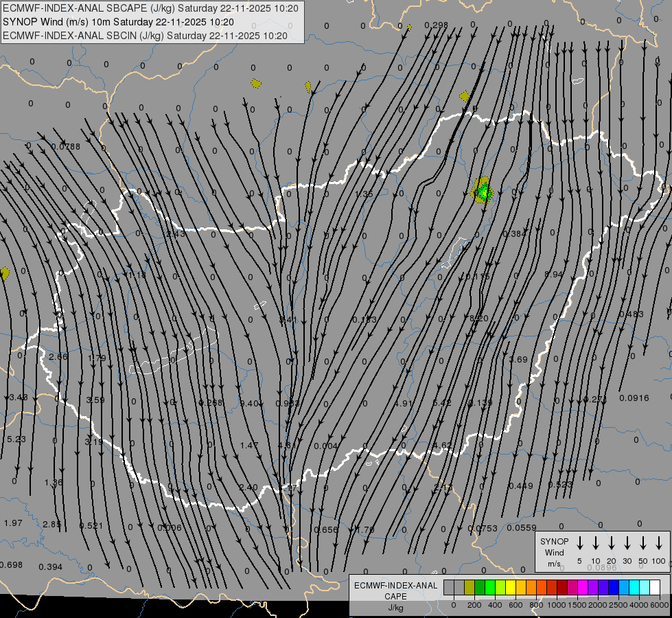
Task: Click the map value 3.69
Action: [518, 359]
